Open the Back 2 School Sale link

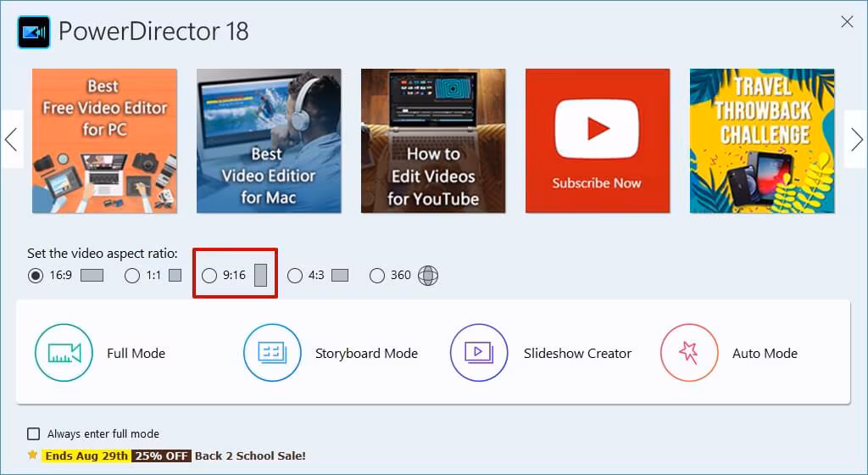click(x=250, y=455)
